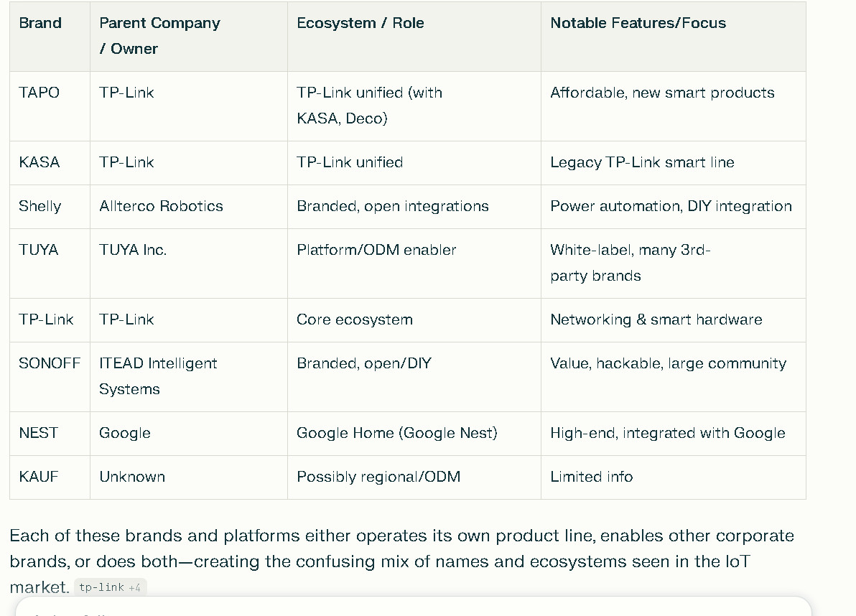856x616 pixels.
Task: Select the TUYA brand cell
Action: [x=39, y=250]
